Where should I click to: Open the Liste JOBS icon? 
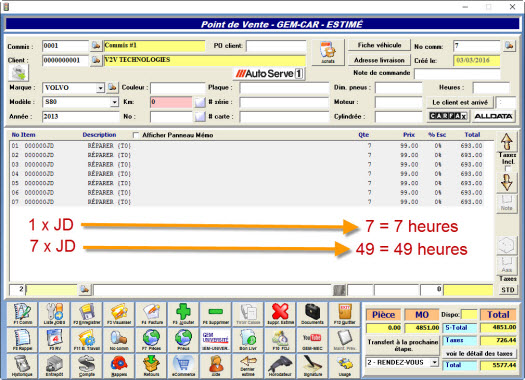[x=54, y=314]
